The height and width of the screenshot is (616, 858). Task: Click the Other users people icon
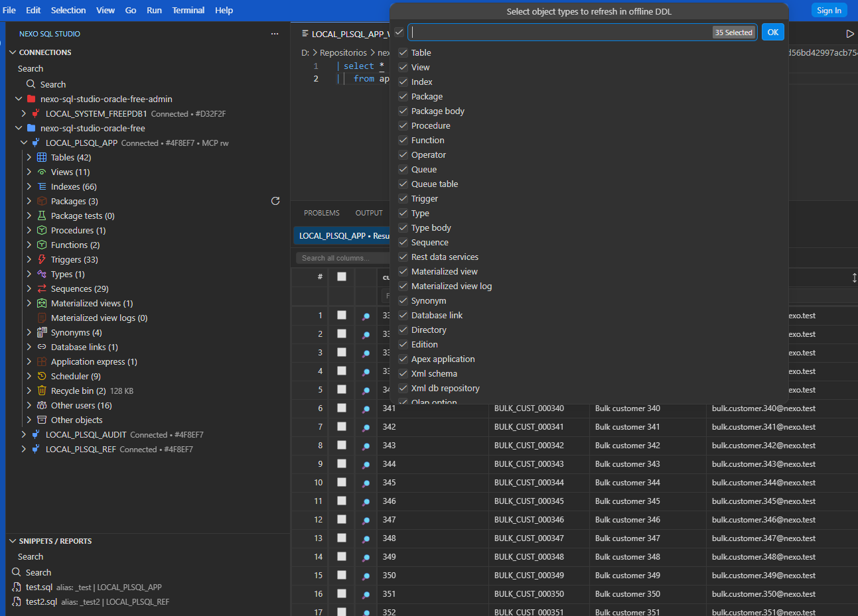coord(42,405)
